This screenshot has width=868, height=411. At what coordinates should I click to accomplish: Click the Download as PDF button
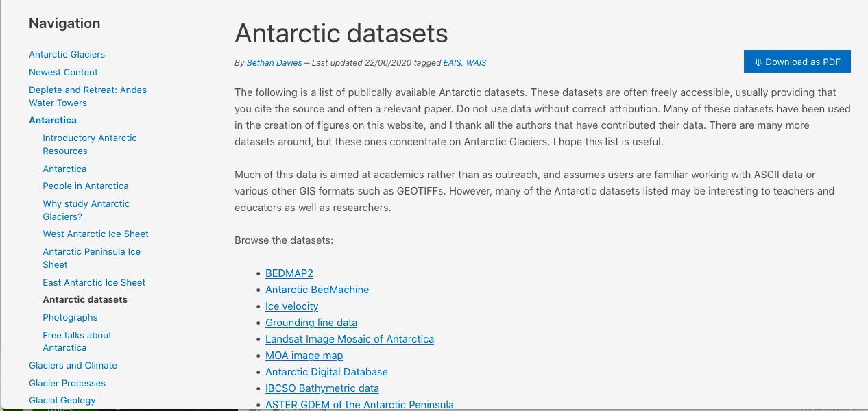coord(797,62)
